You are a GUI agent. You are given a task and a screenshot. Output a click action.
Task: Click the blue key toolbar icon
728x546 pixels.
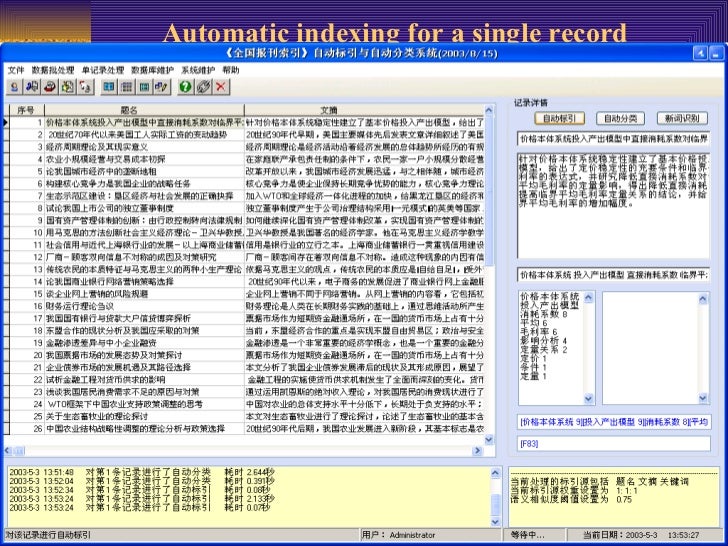pos(32,87)
